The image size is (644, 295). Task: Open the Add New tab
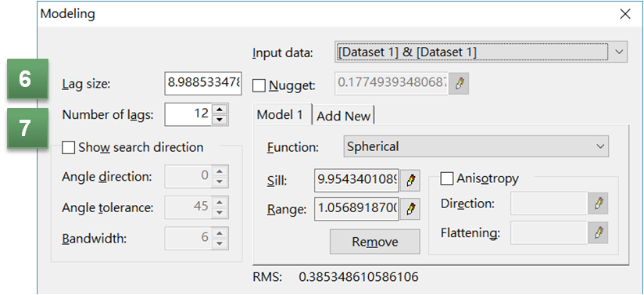pos(343,116)
